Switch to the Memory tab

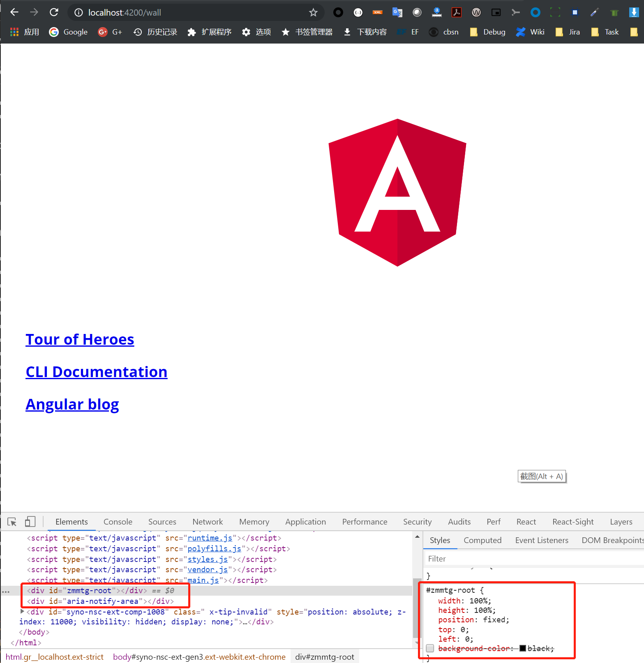click(x=254, y=522)
